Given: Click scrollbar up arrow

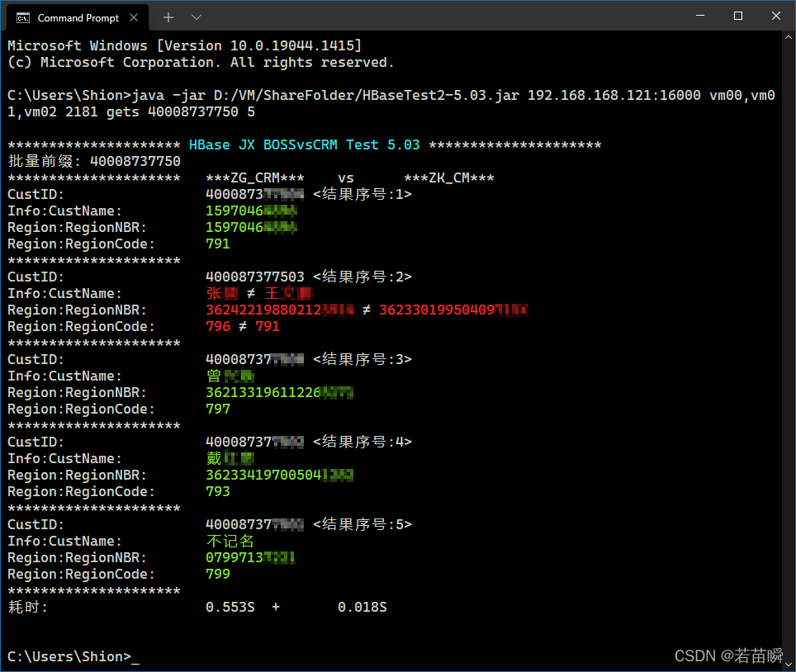Looking at the screenshot, I should click(789, 37).
